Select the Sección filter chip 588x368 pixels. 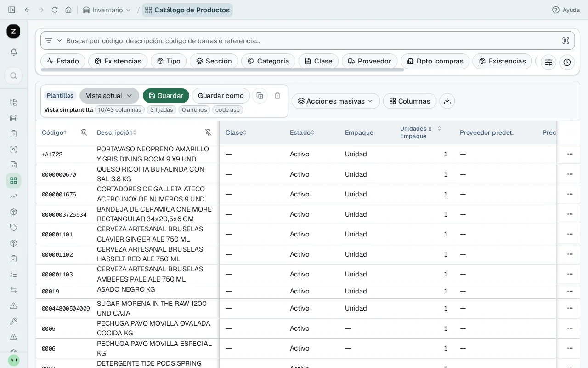tap(214, 61)
